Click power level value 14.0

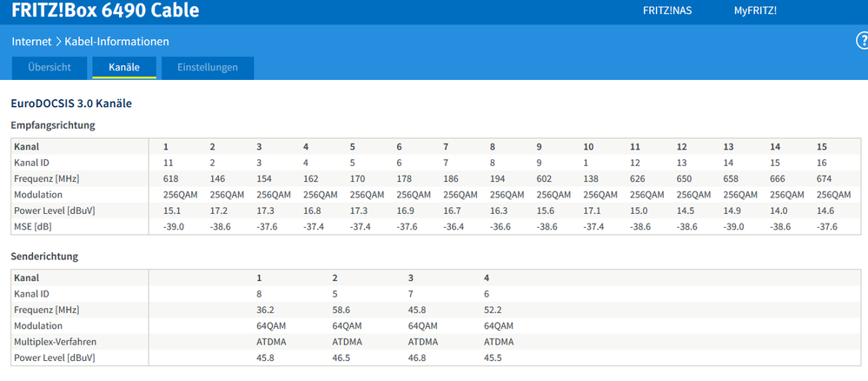778,211
